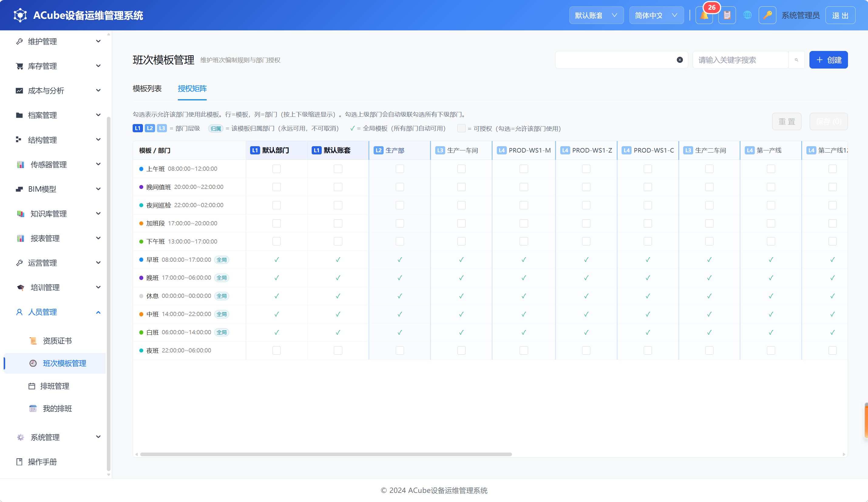868x502 pixels.
Task: Open the 默认账套 dropdown
Action: click(596, 15)
